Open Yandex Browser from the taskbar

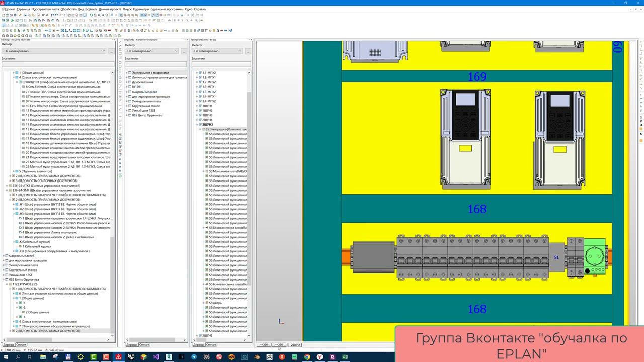[319, 357]
